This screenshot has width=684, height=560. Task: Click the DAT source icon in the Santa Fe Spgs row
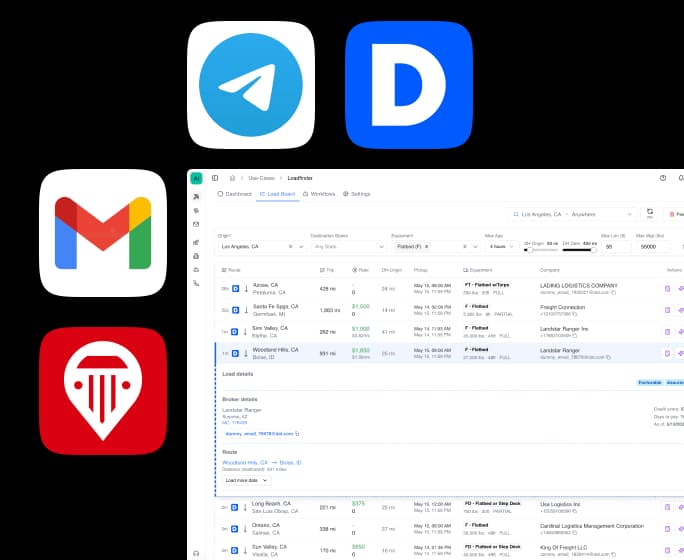tap(236, 310)
